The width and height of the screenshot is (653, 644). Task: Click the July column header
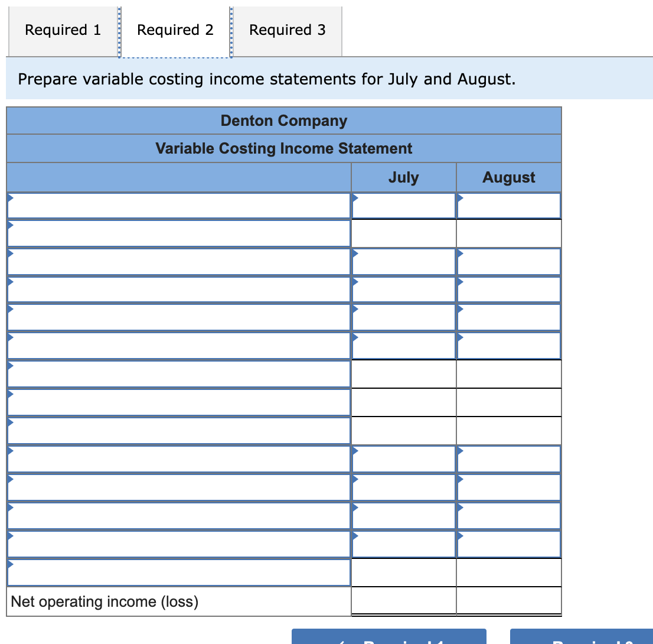(403, 178)
